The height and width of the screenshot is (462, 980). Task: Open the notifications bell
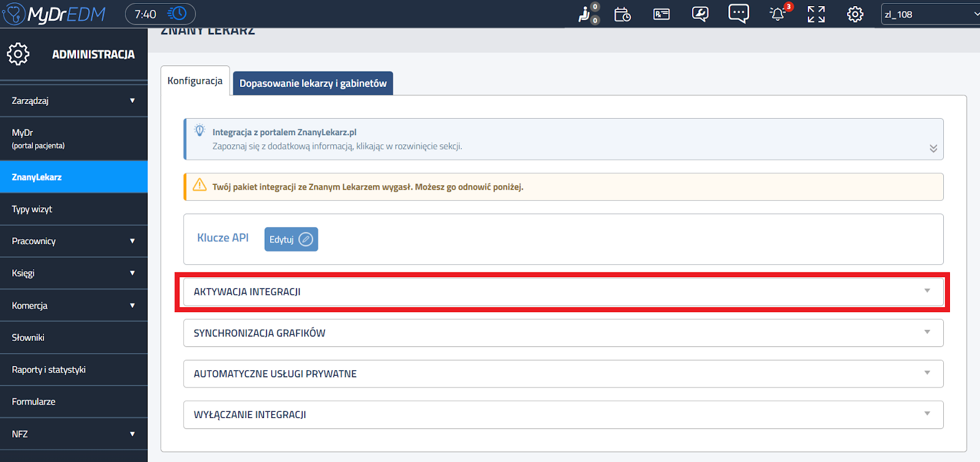[778, 14]
